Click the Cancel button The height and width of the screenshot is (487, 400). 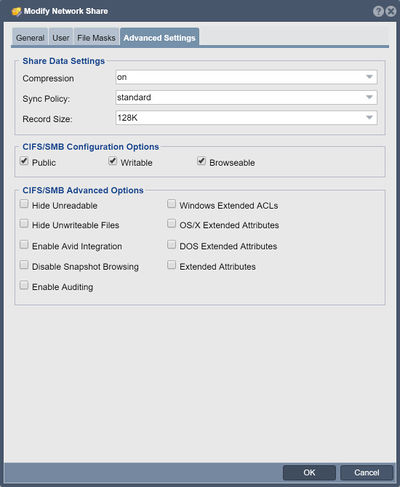click(367, 472)
